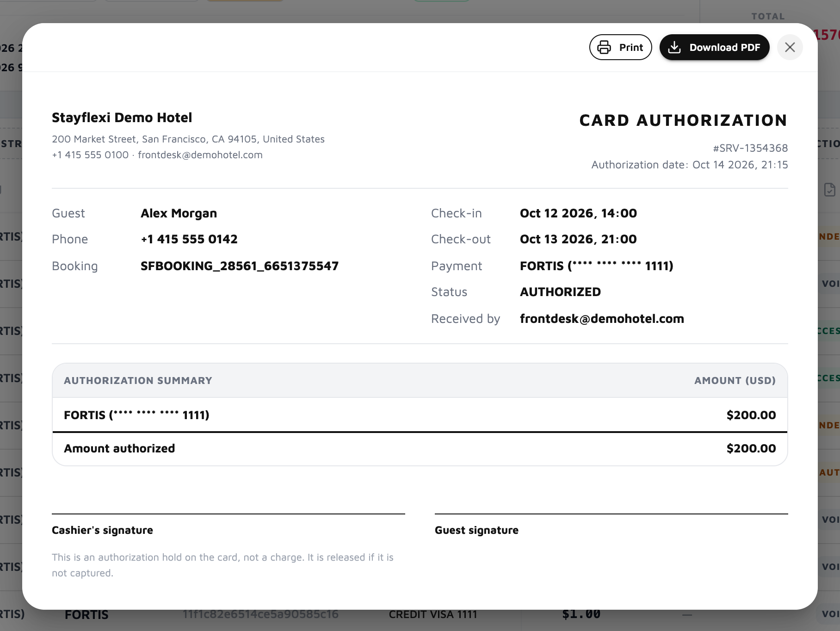
Task: Click check-in value Oct 12 2026, 14:00
Action: click(578, 213)
